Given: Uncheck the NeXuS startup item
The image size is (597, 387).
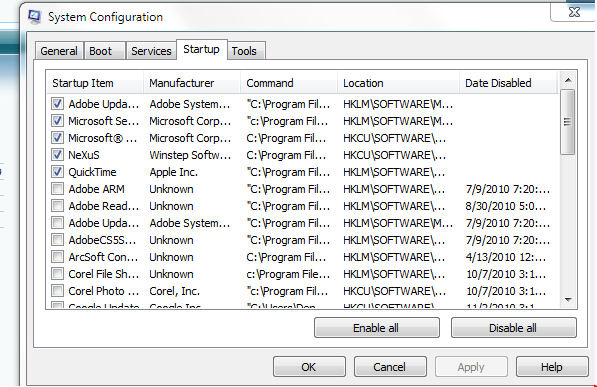Looking at the screenshot, I should click(x=57, y=155).
